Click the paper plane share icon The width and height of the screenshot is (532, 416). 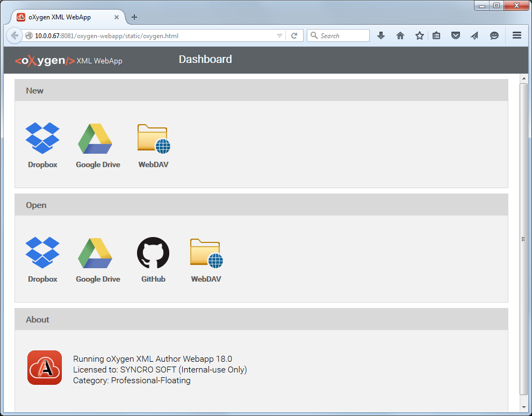(x=475, y=35)
